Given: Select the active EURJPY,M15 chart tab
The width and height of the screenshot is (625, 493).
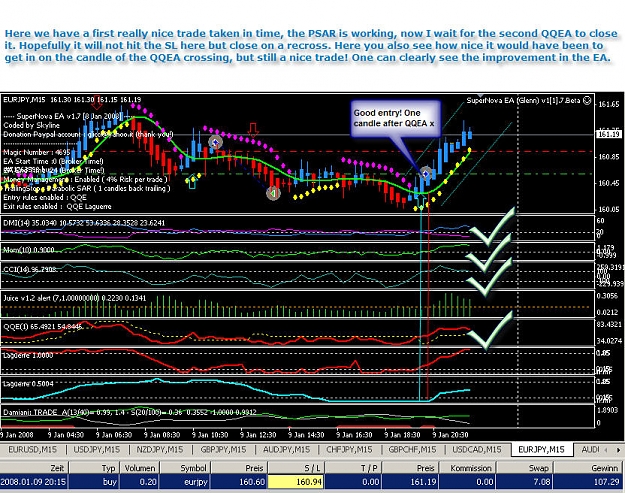Looking at the screenshot, I should click(x=541, y=450).
